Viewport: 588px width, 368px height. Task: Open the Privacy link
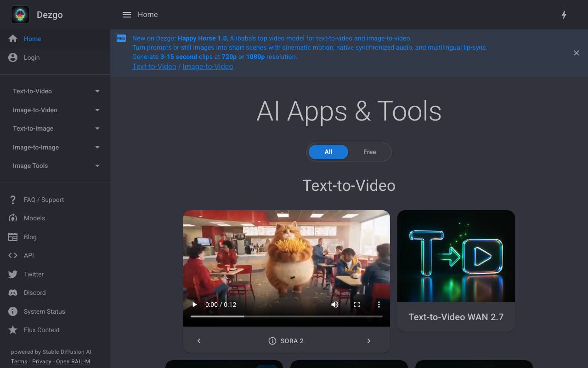42,362
